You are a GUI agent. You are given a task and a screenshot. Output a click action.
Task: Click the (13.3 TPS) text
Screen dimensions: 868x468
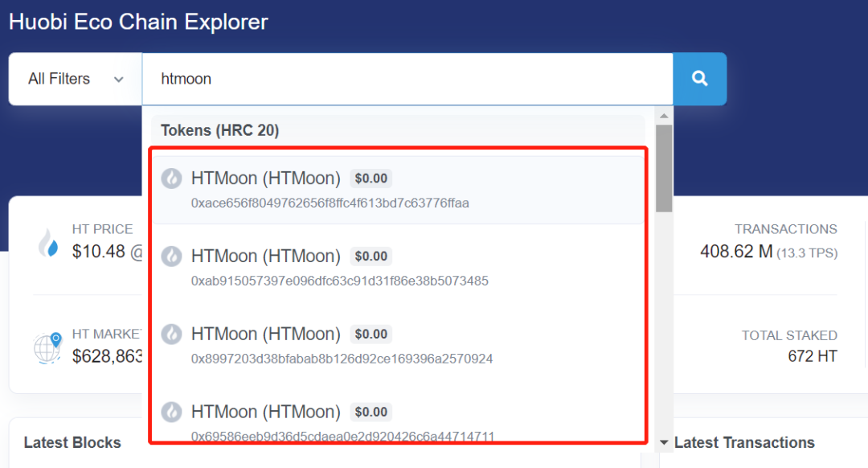tap(807, 253)
